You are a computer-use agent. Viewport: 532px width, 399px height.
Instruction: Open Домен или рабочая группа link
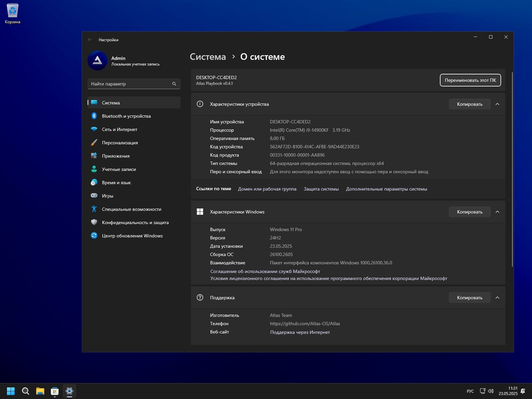click(267, 189)
